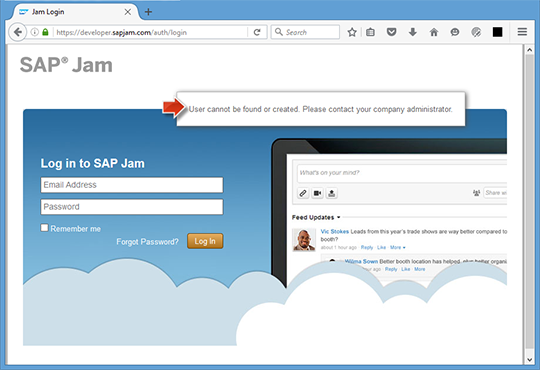Open a new tab with plus button
Image resolution: width=540 pixels, height=370 pixels.
pyautogui.click(x=148, y=12)
